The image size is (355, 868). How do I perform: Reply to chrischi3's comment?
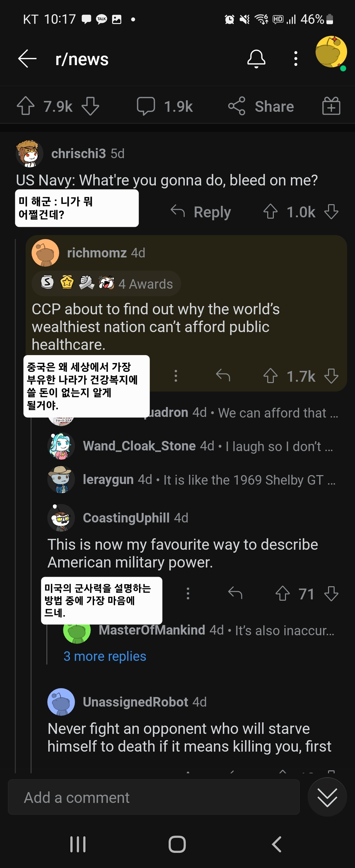201,212
